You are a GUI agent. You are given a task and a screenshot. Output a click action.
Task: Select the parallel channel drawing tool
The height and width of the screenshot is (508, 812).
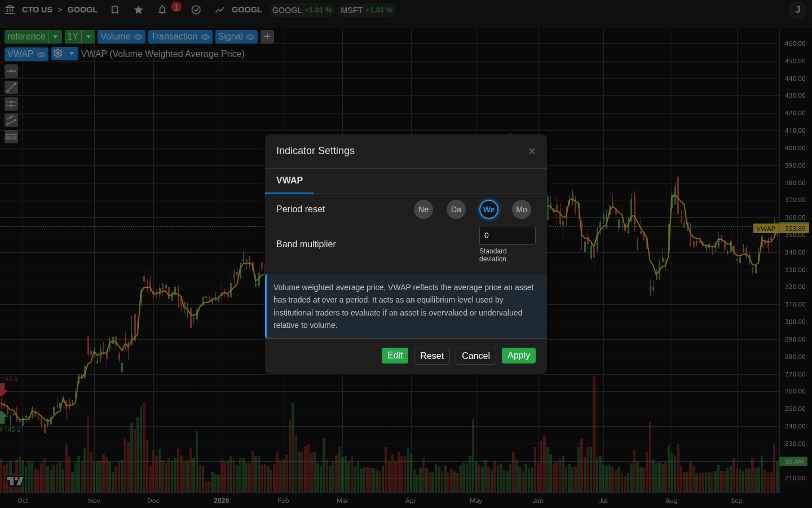click(11, 120)
